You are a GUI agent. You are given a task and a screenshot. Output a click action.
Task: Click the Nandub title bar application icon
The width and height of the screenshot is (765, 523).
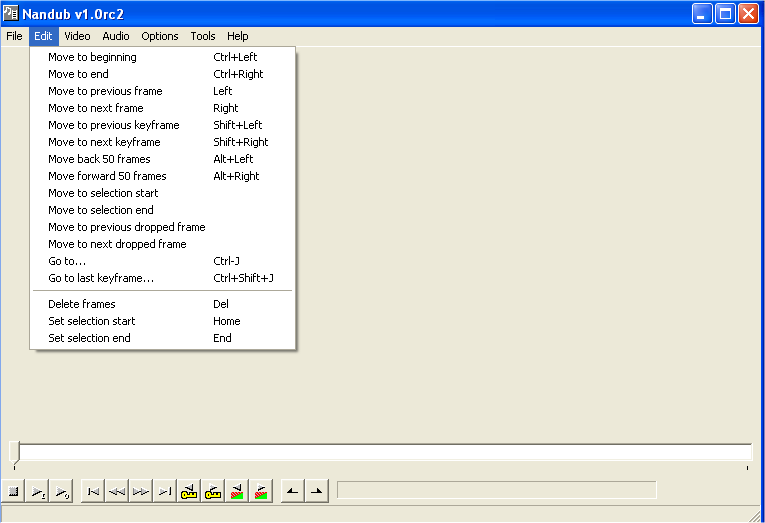point(10,13)
